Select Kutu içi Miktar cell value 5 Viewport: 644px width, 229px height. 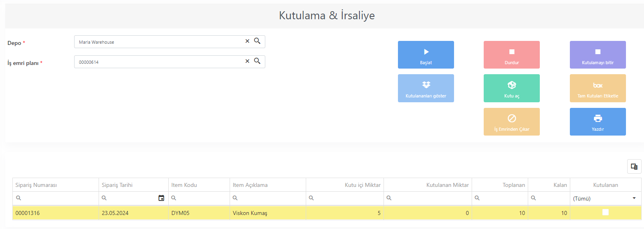click(x=345, y=213)
